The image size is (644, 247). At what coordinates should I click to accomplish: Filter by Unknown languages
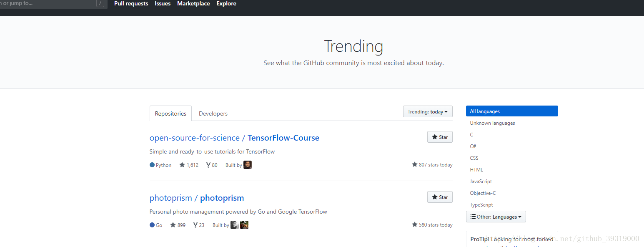492,123
